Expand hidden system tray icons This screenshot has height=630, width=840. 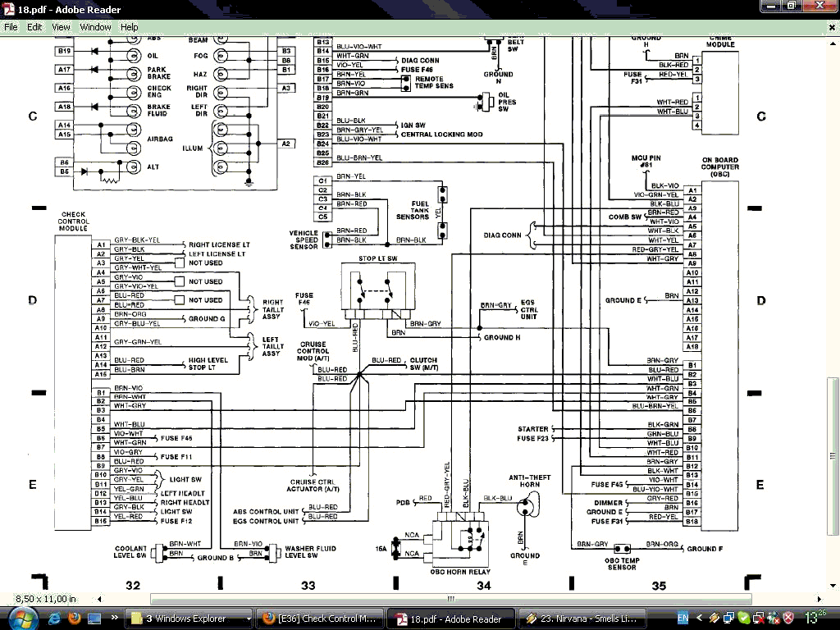click(x=701, y=618)
